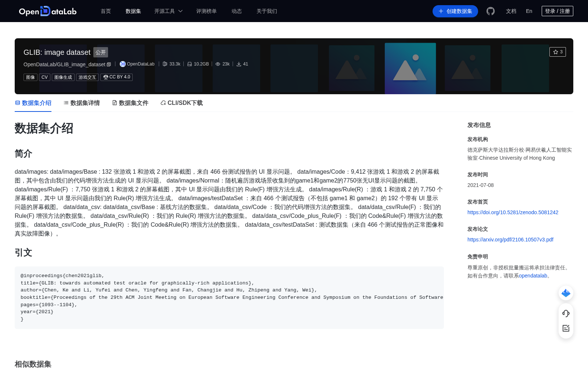This screenshot has width=588, height=368.
Task: Click the highlighted teal banner image thumbnail
Action: coord(410,68)
